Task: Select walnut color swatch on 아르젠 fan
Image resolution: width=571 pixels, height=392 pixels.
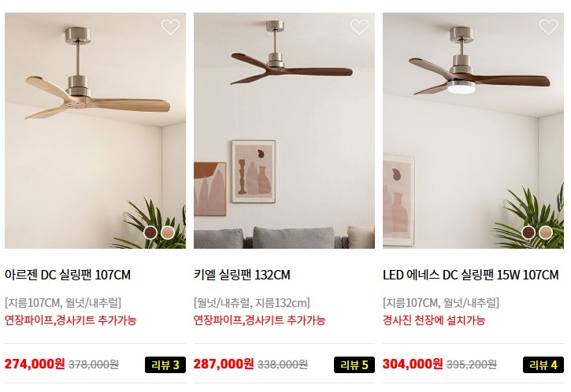Action: (x=150, y=232)
